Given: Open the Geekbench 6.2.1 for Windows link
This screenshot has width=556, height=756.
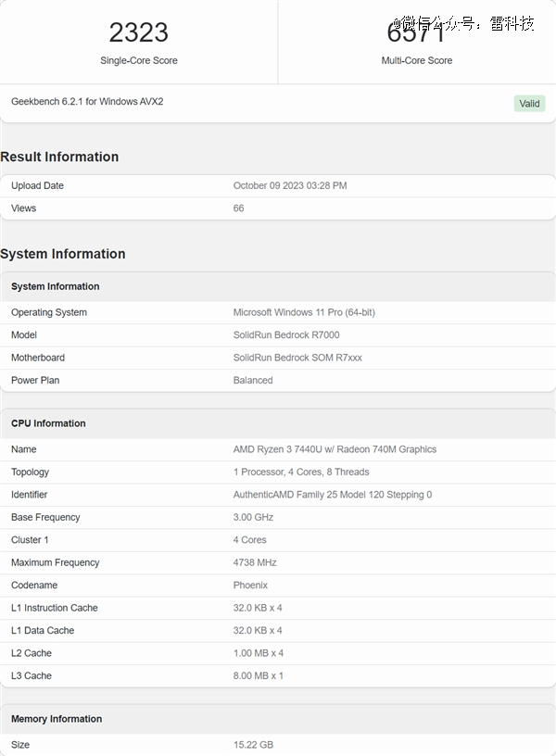Looking at the screenshot, I should click(88, 104).
